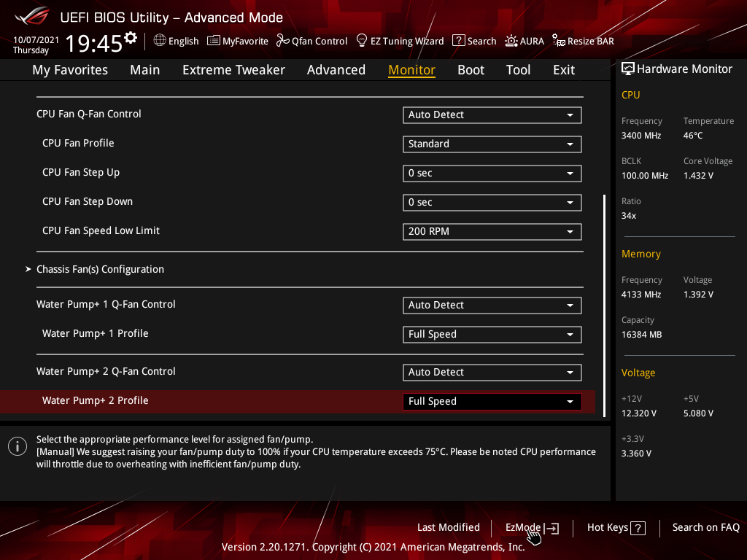This screenshot has height=560, width=747.
Task: Click the Hardware Monitor screen icon
Action: pos(628,69)
